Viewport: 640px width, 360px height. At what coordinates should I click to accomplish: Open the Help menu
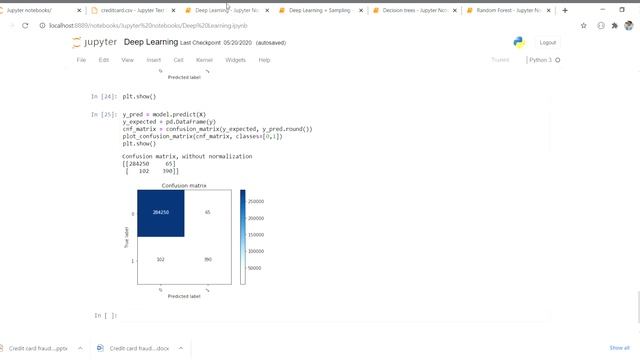[264, 60]
